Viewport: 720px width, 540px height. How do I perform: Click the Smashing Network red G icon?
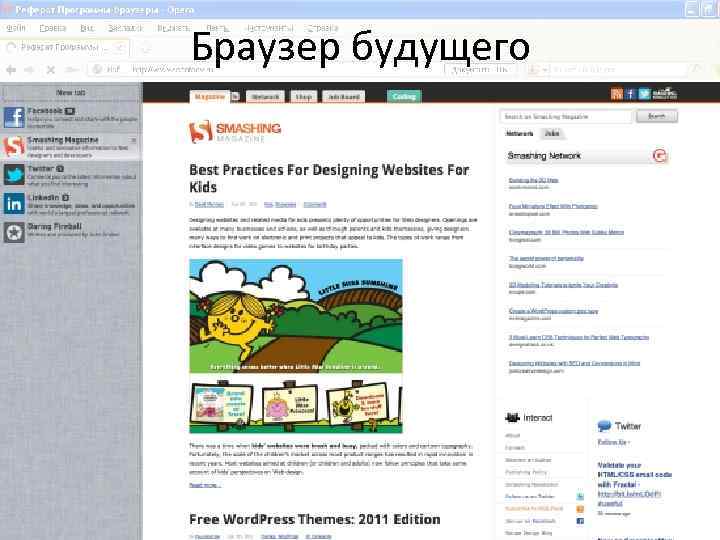[659, 156]
